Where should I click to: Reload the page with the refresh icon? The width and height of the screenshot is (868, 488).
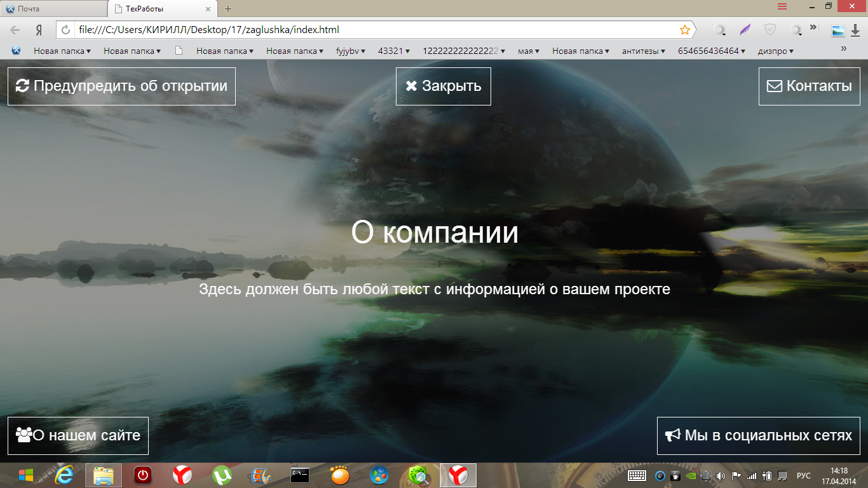[x=65, y=30]
